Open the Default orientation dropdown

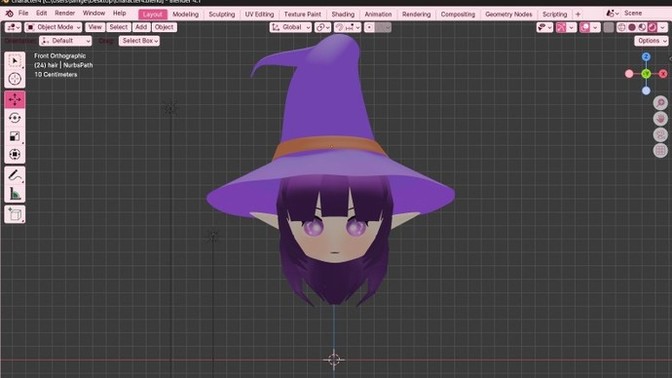pyautogui.click(x=65, y=41)
